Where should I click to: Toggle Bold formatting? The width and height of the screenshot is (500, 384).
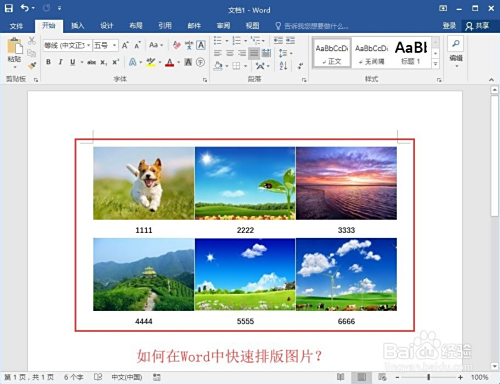point(48,62)
